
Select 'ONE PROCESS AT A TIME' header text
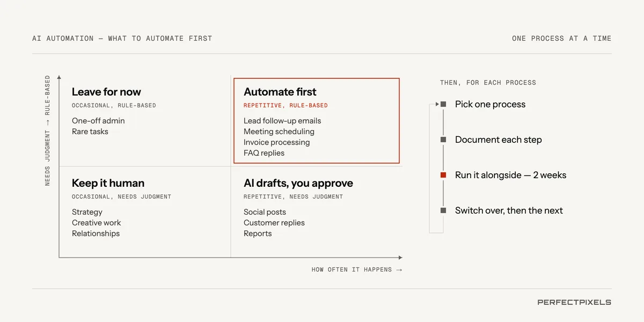[562, 39]
